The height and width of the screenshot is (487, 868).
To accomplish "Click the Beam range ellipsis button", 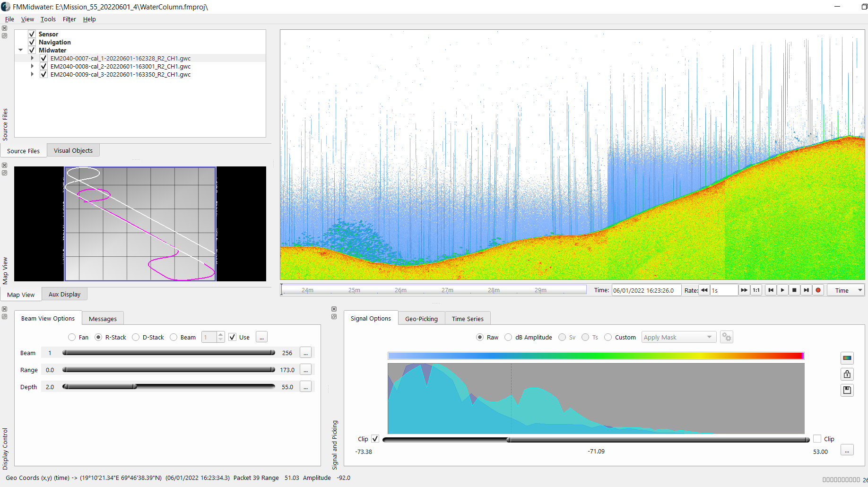I will tap(305, 352).
